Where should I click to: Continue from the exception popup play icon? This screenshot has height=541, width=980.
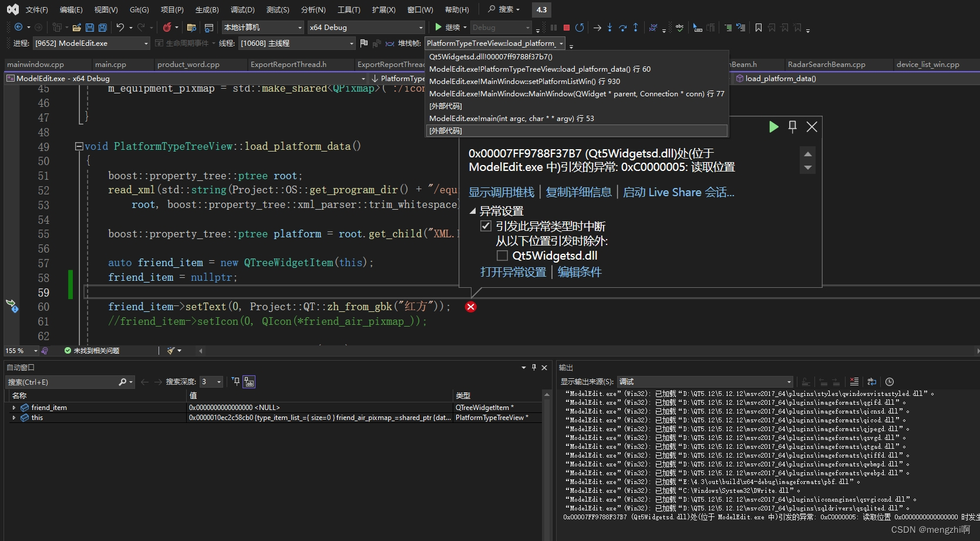[773, 126]
